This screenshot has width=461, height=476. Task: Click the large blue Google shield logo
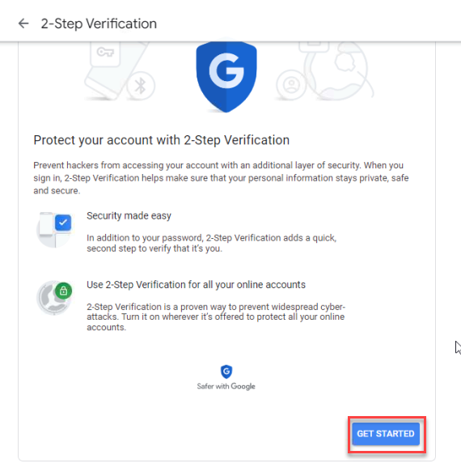pos(226,77)
